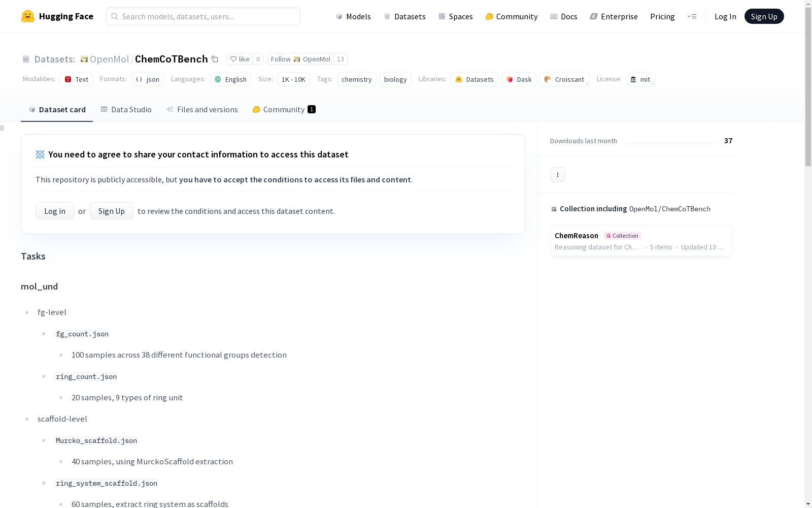
Task: Filter by the English language tag
Action: coord(230,79)
